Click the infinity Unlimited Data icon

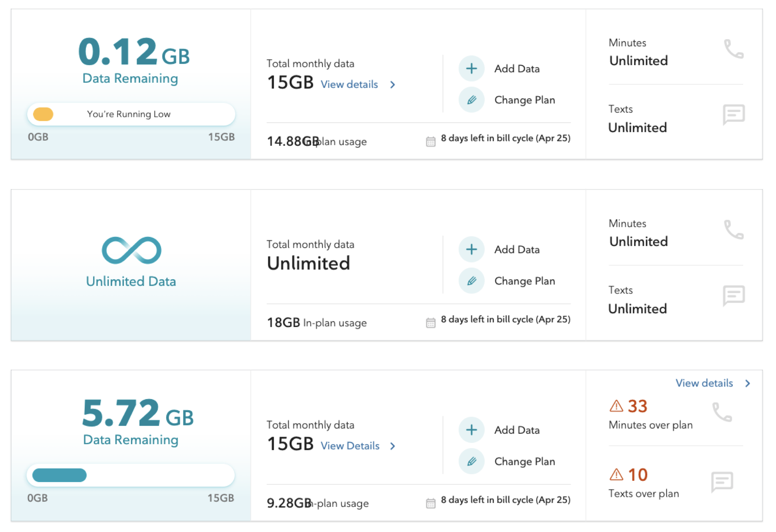click(131, 250)
